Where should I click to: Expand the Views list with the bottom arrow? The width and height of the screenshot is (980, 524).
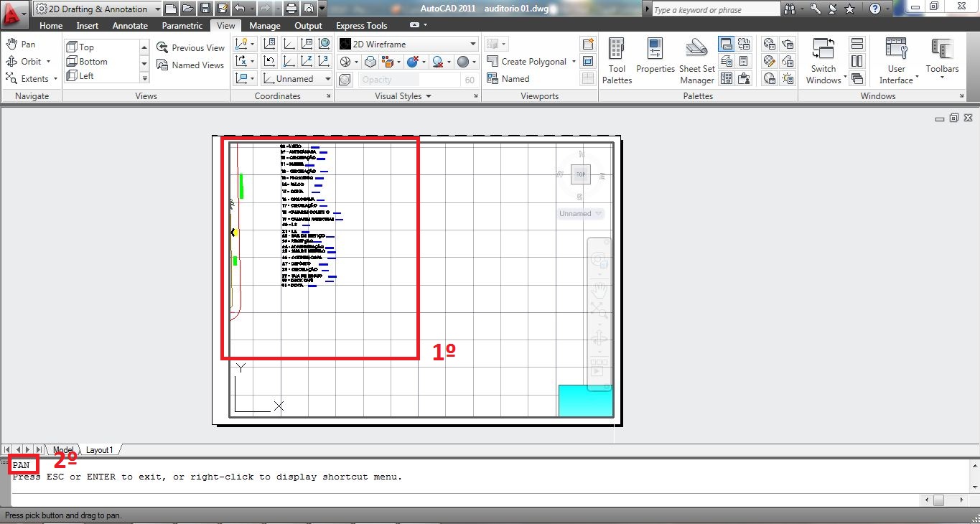click(144, 78)
